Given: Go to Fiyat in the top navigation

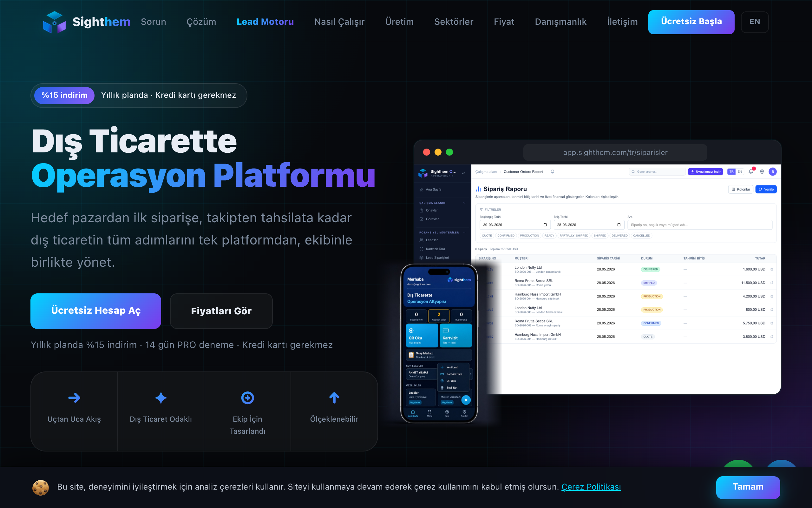Looking at the screenshot, I should [504, 22].
